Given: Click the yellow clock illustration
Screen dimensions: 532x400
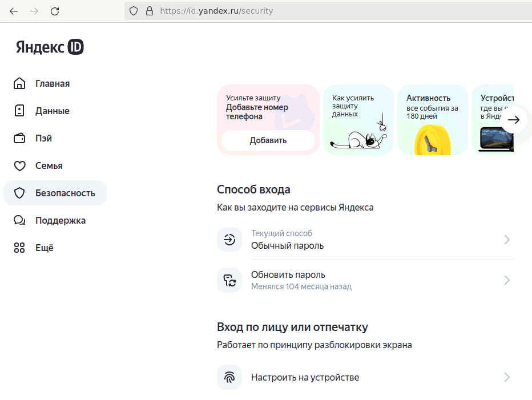Looking at the screenshot, I should [432, 140].
